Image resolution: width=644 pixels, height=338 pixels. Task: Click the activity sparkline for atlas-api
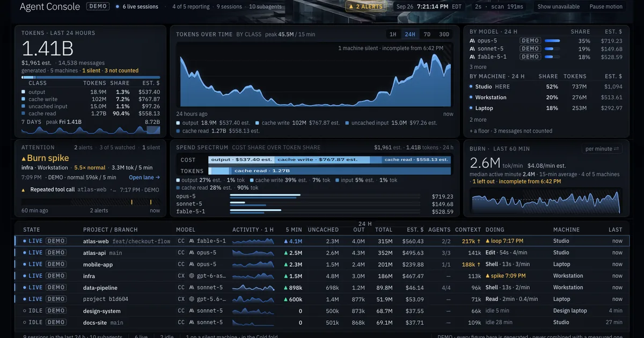pos(253,253)
